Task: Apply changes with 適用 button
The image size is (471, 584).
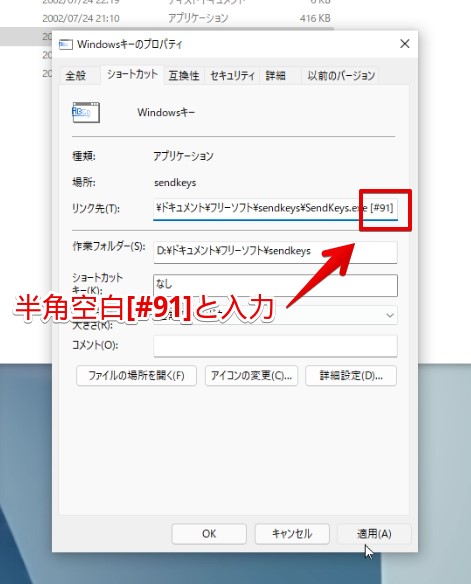Action: coord(374,534)
